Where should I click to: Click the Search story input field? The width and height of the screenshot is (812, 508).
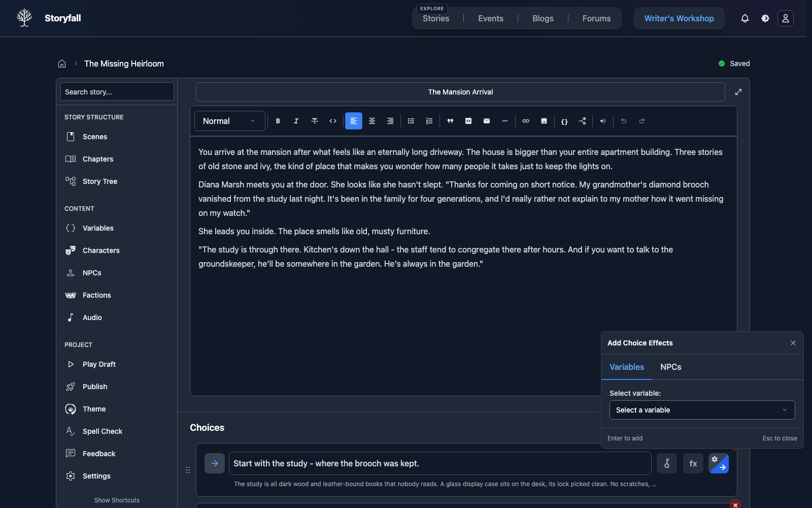pyautogui.click(x=117, y=92)
